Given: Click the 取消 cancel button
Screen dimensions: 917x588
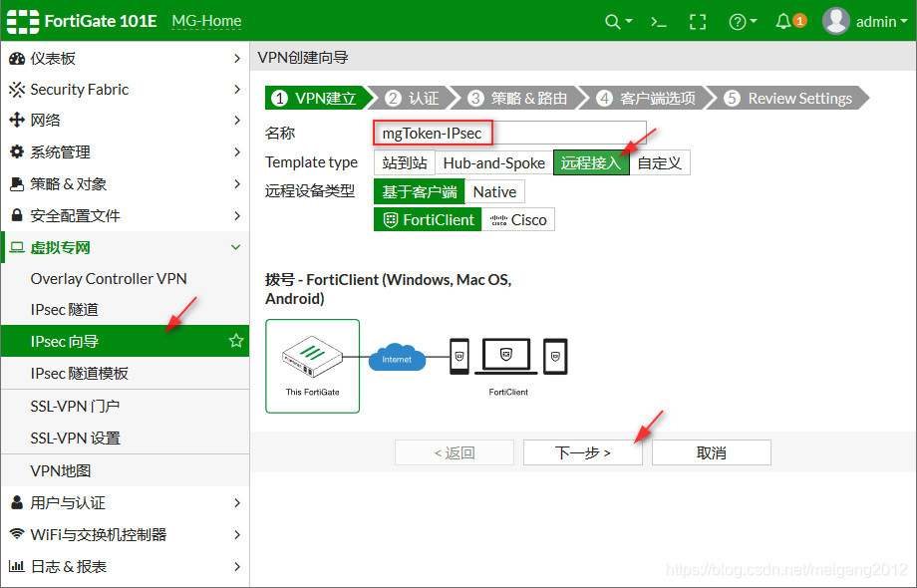Looking at the screenshot, I should 711,452.
